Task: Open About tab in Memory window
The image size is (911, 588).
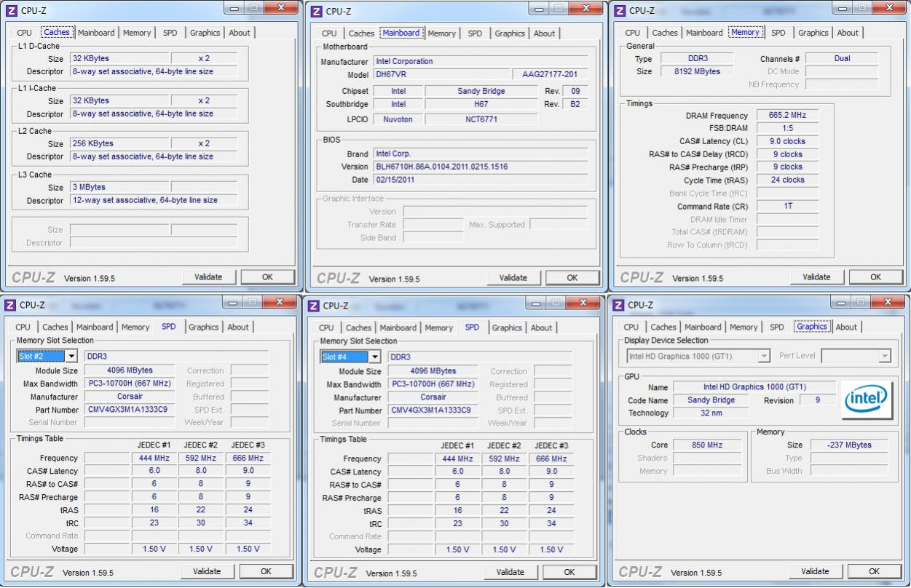Action: click(848, 33)
